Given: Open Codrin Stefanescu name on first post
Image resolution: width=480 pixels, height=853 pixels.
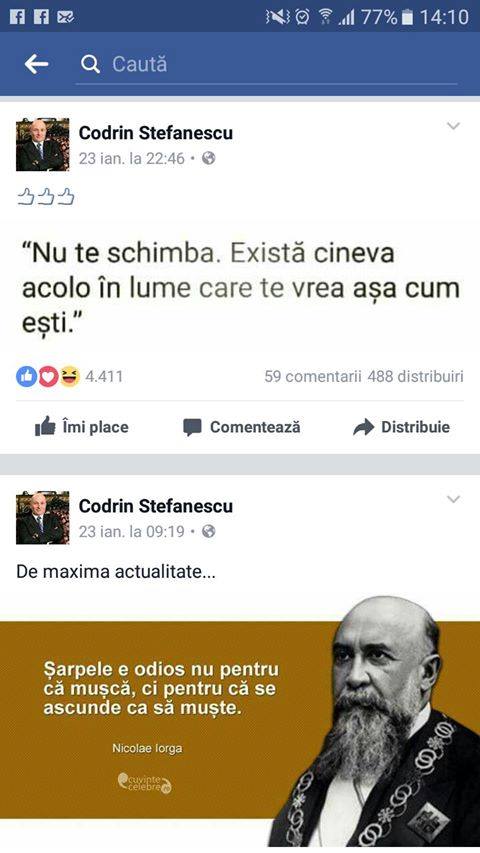Looking at the screenshot, I should [156, 133].
